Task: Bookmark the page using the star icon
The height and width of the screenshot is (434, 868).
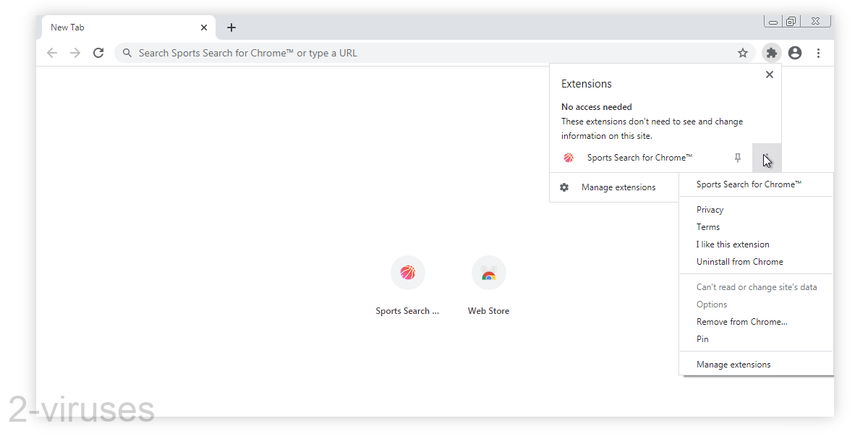Action: 743,52
